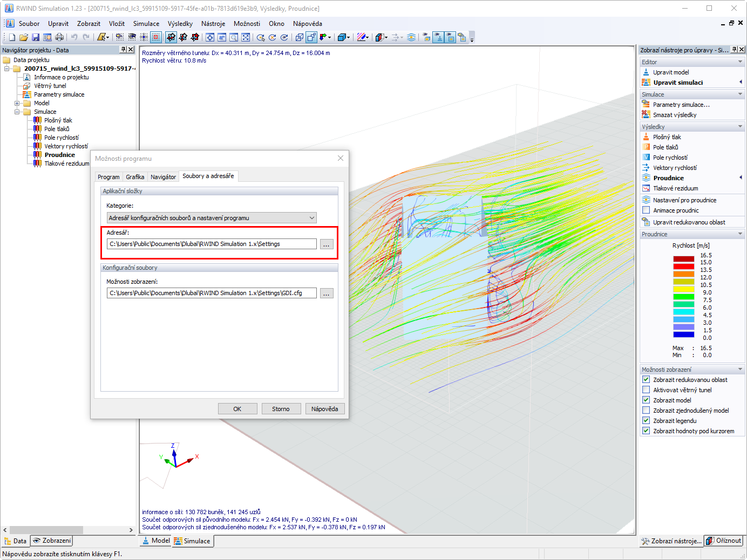
Task: Switch to the Grafika tab
Action: (135, 177)
